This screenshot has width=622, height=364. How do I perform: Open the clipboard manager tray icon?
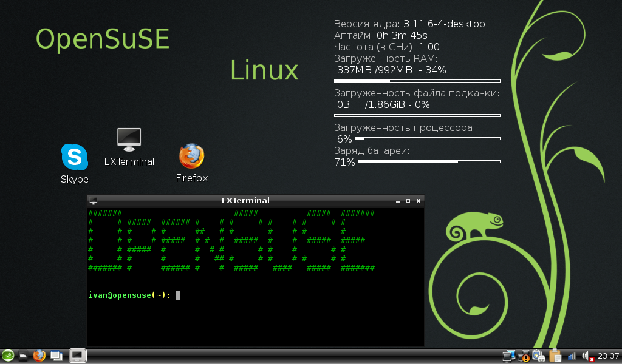point(555,356)
